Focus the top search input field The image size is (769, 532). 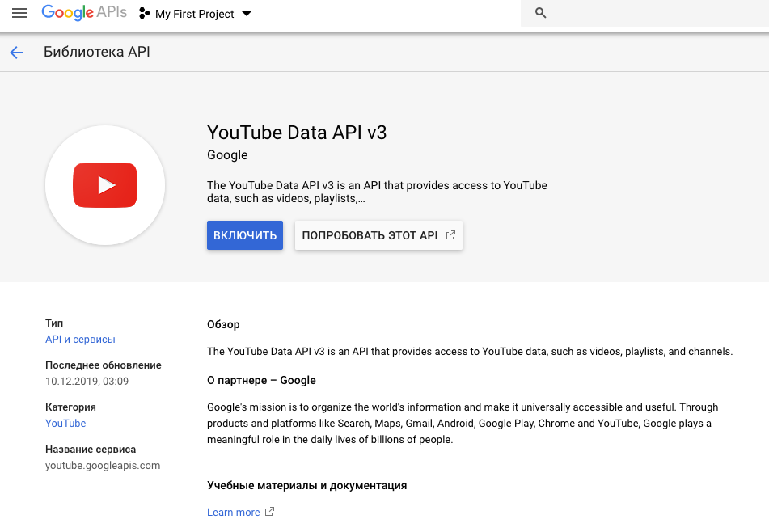(x=644, y=13)
